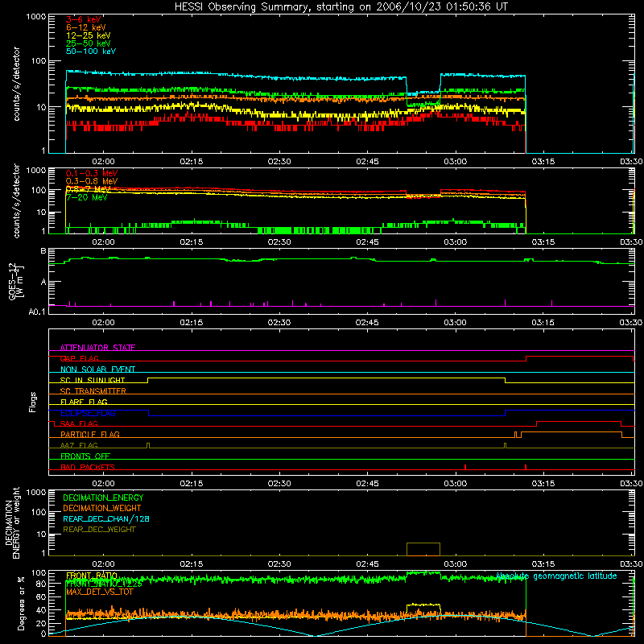Click the Flags vertical axis title
Image resolution: width=644 pixels, height=644 pixels.
click(32, 402)
